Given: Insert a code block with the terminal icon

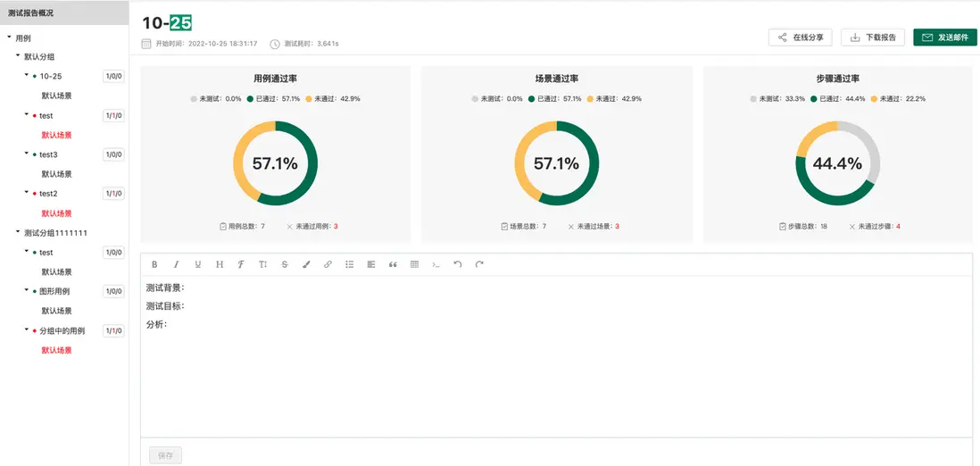Looking at the screenshot, I should click(436, 264).
